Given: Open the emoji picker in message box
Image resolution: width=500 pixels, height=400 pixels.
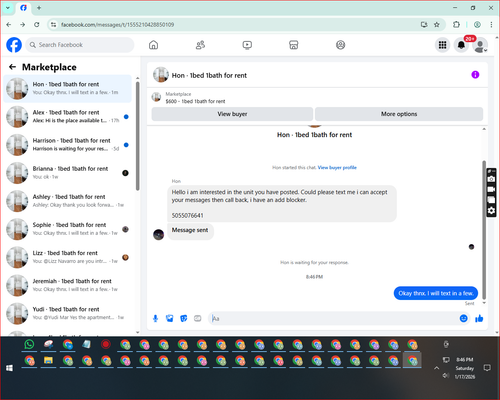Looking at the screenshot, I should 464,318.
